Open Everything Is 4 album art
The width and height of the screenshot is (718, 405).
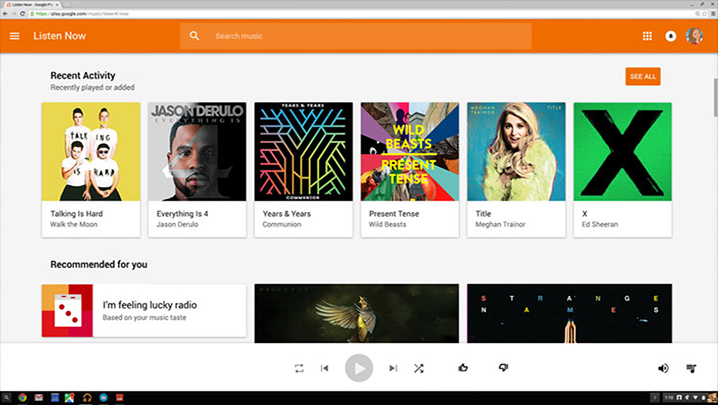click(197, 152)
